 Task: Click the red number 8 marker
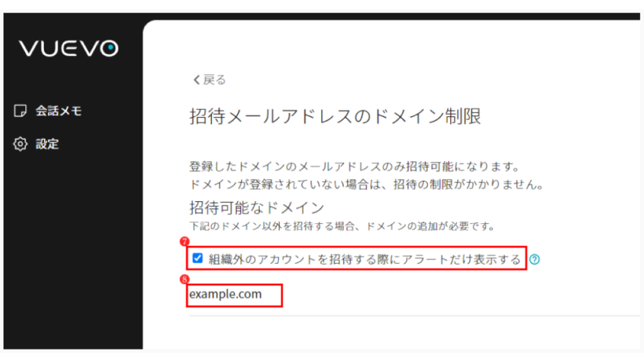pos(184,280)
